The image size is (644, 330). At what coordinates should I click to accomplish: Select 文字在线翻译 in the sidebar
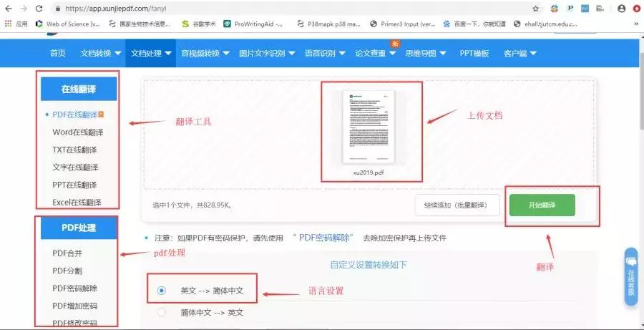click(x=75, y=168)
